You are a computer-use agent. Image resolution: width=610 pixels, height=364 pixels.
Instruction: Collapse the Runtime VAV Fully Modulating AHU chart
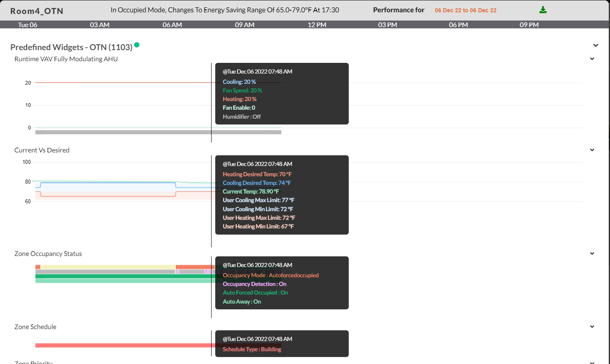tap(592, 59)
